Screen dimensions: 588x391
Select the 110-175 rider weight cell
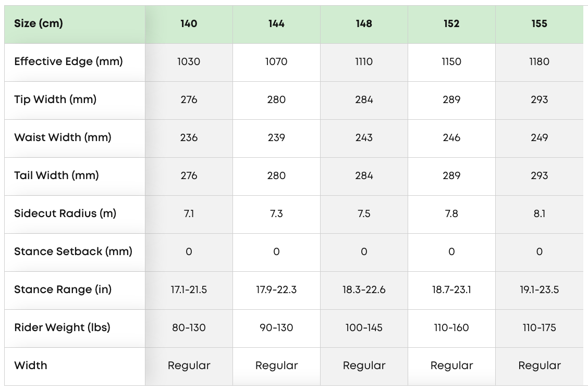pyautogui.click(x=539, y=328)
